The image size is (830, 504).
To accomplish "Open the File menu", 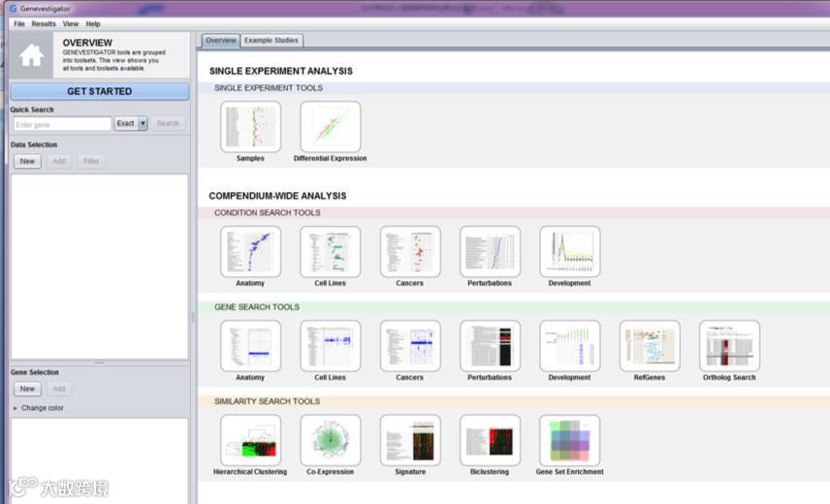I will (19, 24).
